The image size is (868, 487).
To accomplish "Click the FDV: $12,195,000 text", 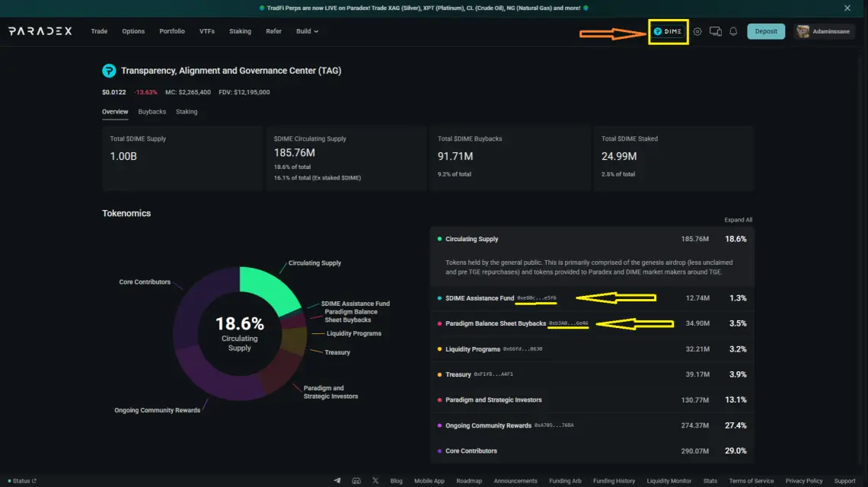I will pyautogui.click(x=244, y=92).
